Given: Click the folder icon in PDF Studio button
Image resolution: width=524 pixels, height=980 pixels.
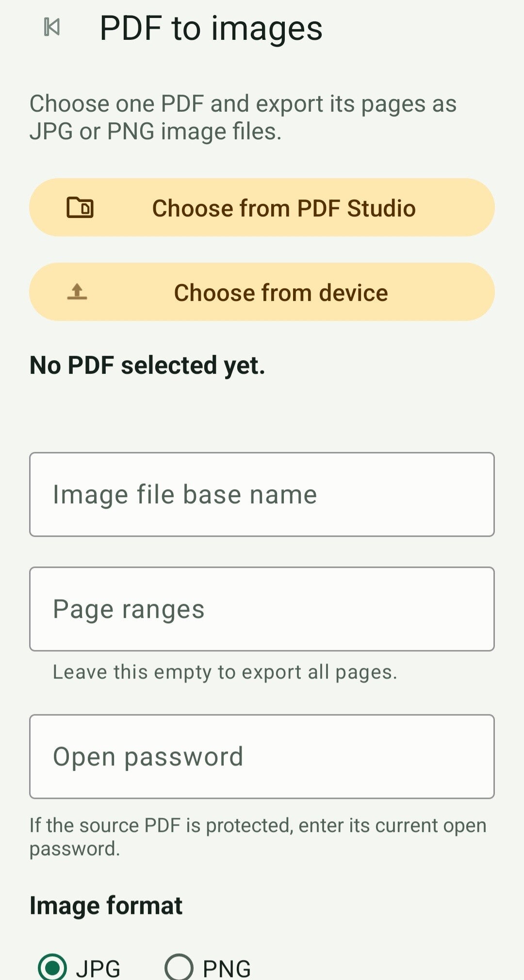Looking at the screenshot, I should (80, 207).
